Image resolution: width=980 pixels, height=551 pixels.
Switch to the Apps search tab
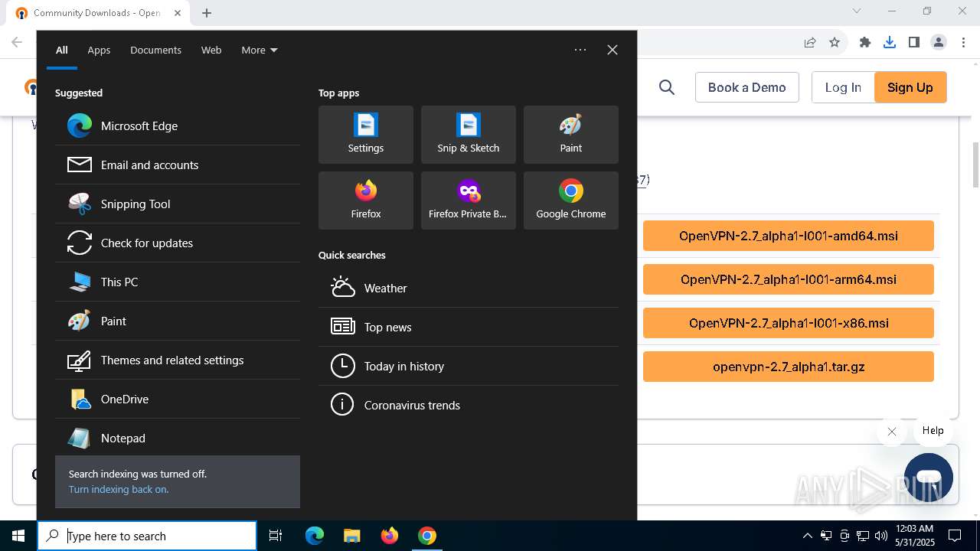[99, 50]
